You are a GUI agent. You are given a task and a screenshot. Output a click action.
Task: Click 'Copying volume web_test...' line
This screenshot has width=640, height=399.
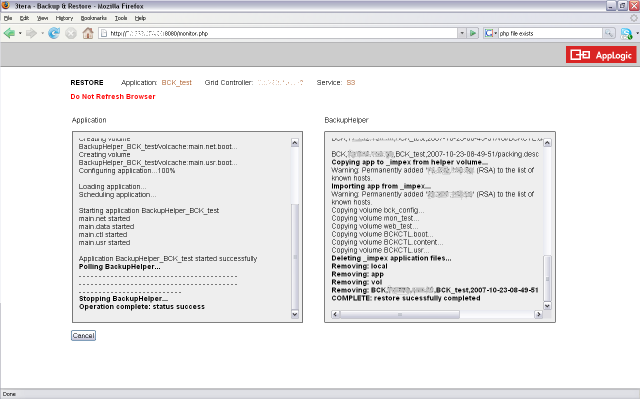pyautogui.click(x=375, y=226)
